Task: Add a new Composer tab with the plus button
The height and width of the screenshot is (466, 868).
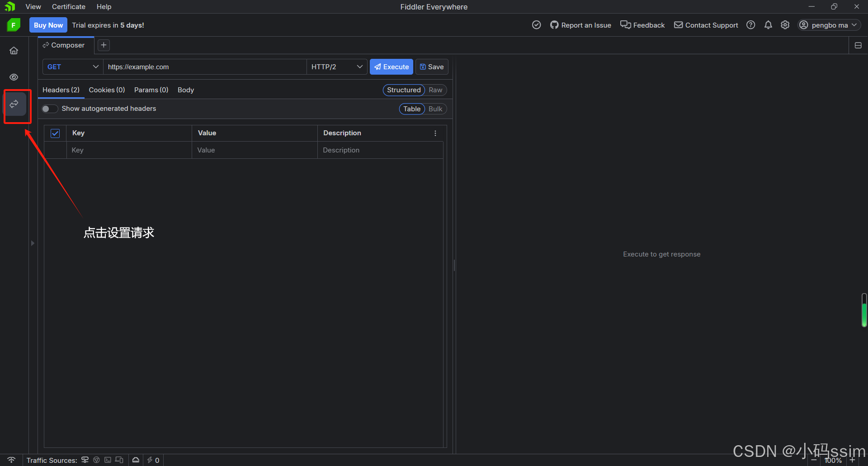Action: click(x=104, y=45)
